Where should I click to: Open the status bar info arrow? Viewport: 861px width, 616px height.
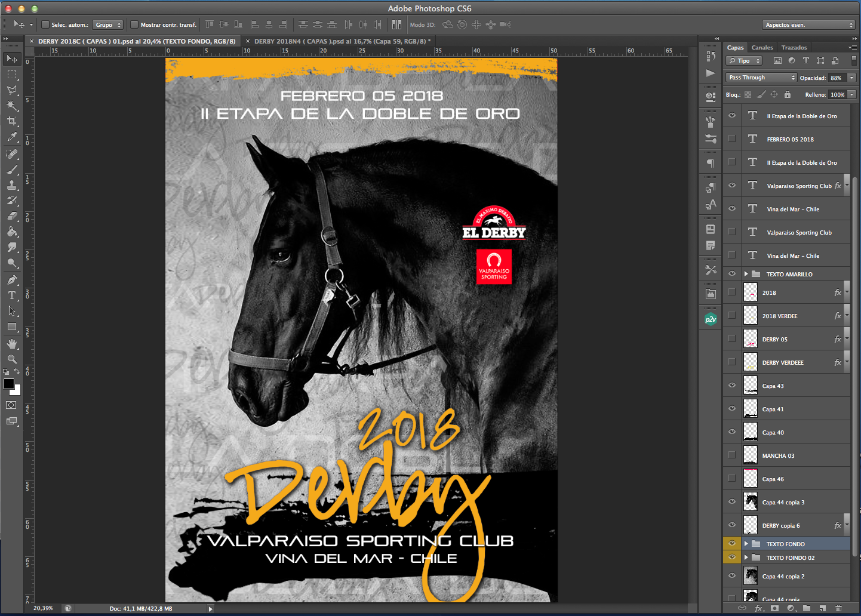point(210,608)
